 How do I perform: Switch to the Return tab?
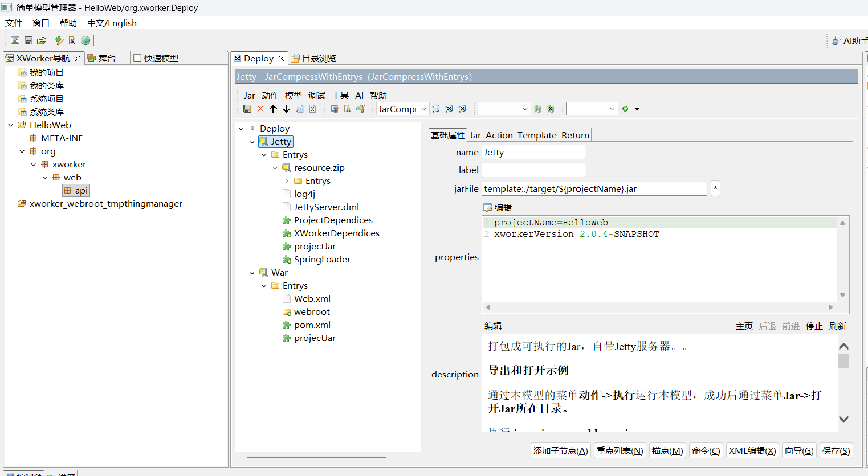coord(575,135)
